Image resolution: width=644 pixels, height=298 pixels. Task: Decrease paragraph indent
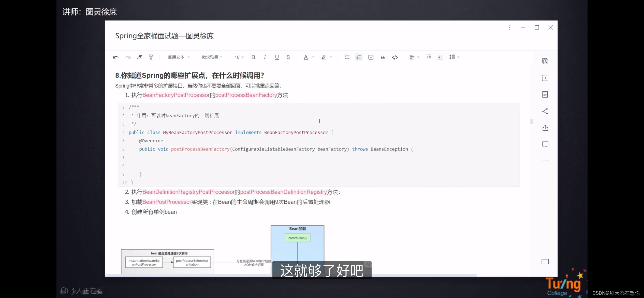click(440, 57)
